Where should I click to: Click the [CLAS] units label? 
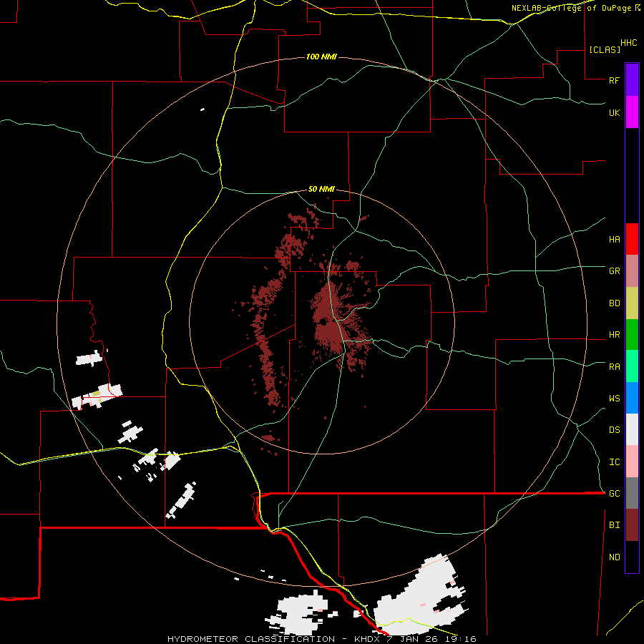click(605, 50)
